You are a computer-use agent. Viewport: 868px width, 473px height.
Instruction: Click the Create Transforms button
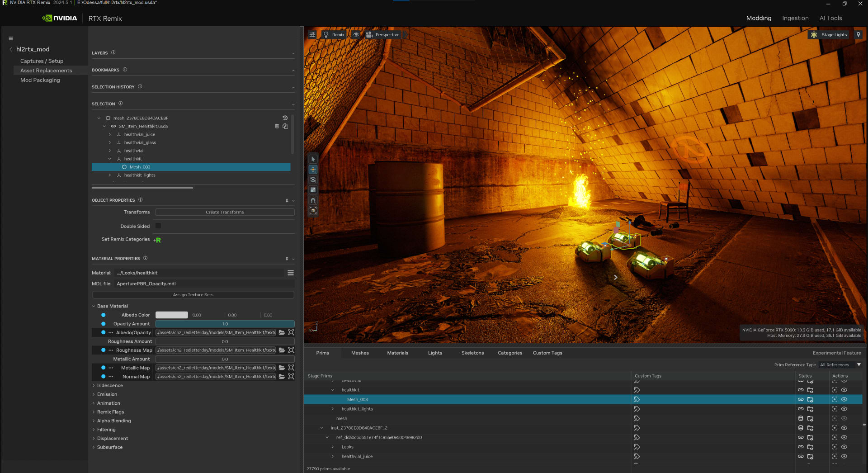tap(225, 212)
